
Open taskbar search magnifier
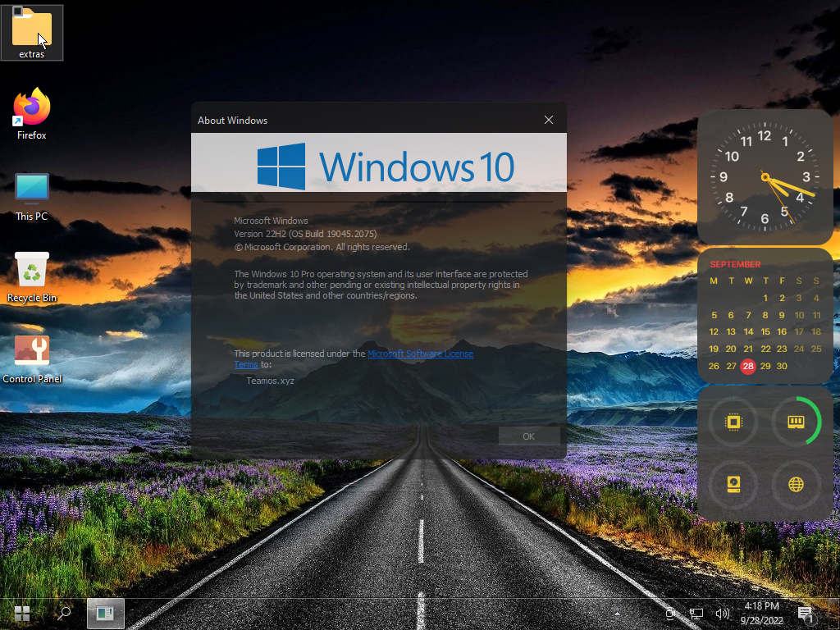point(64,614)
